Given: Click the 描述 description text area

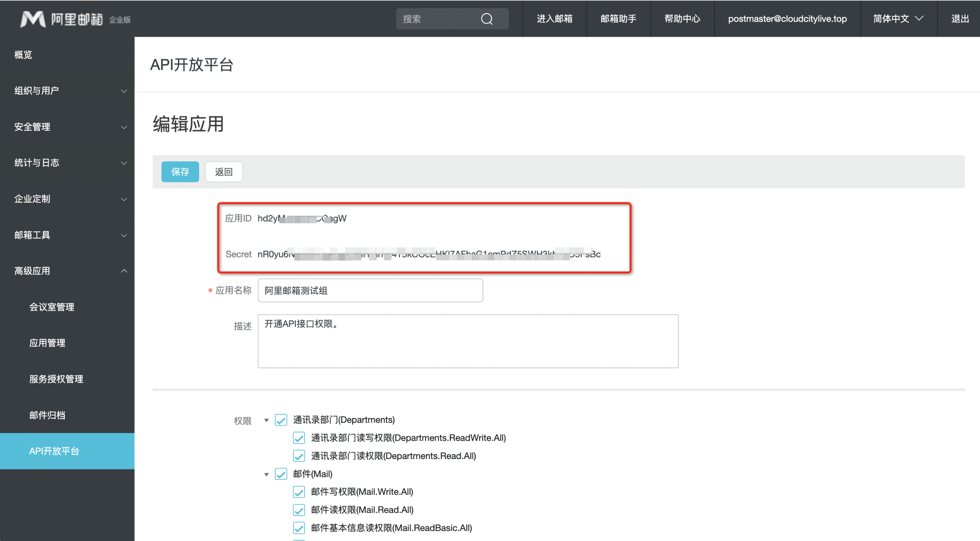Looking at the screenshot, I should 468,341.
